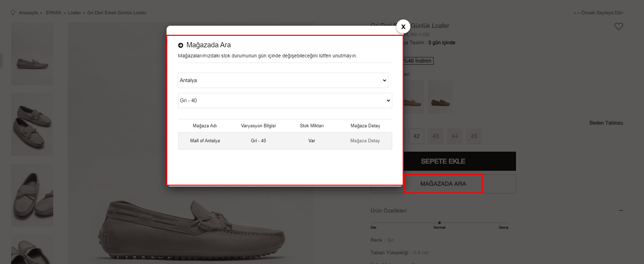Collapse the Ürün Özellikleri section
Viewport: 644px width, 264px height.
pos(621,211)
